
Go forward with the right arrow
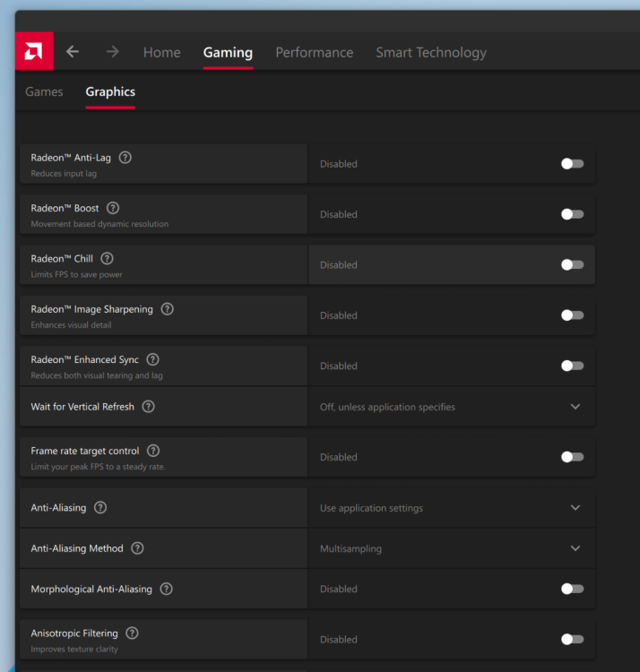click(113, 52)
